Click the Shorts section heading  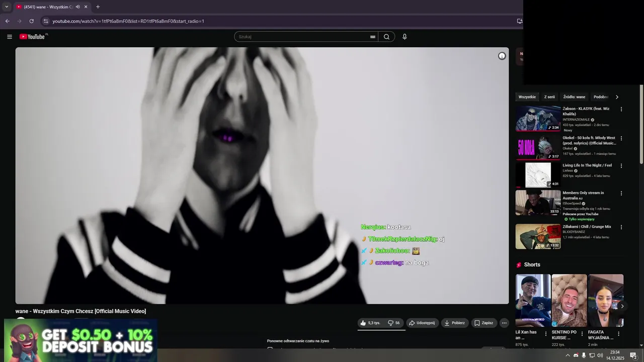click(x=532, y=264)
